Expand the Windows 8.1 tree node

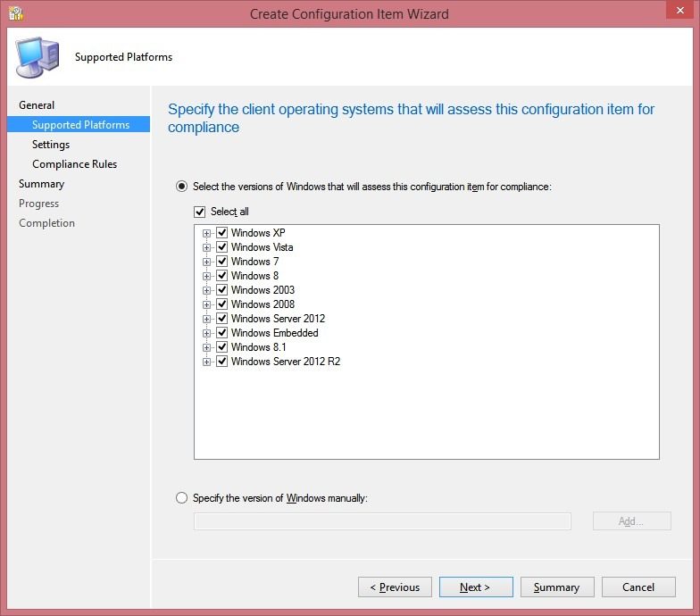coord(206,348)
